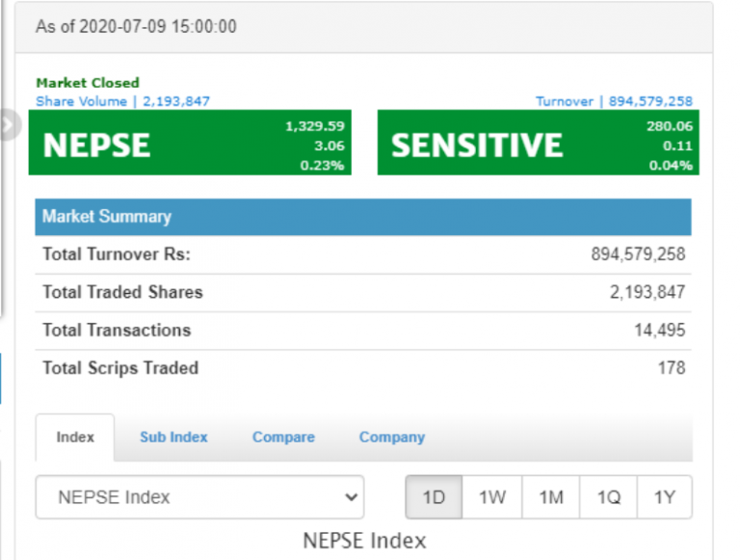The width and height of the screenshot is (740, 560).
Task: Switch to the Sub Index tab
Action: click(173, 437)
